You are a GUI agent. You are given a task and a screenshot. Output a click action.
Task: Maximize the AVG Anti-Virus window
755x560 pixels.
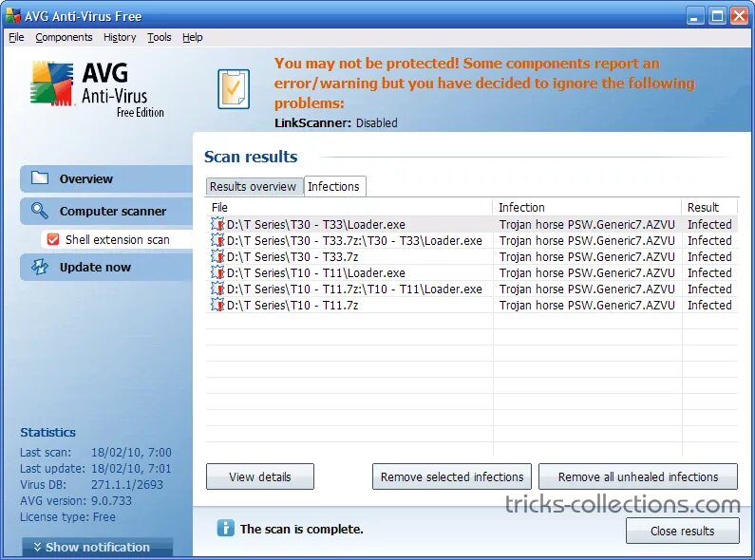coord(717,16)
